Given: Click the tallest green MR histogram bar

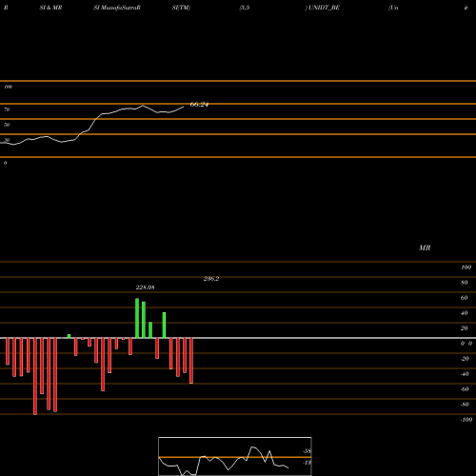Looking at the screenshot, I should [137, 318].
